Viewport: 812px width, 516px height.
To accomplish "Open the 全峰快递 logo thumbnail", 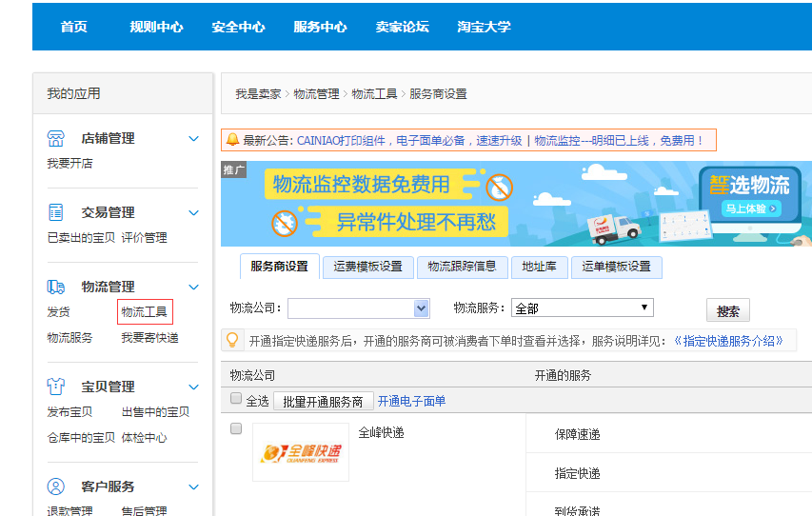I will pyautogui.click(x=301, y=452).
